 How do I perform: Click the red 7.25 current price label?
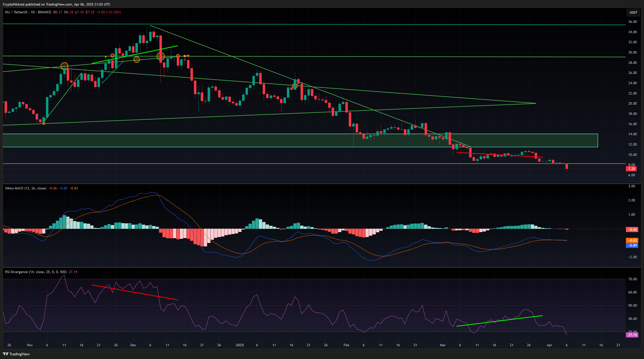point(631,169)
